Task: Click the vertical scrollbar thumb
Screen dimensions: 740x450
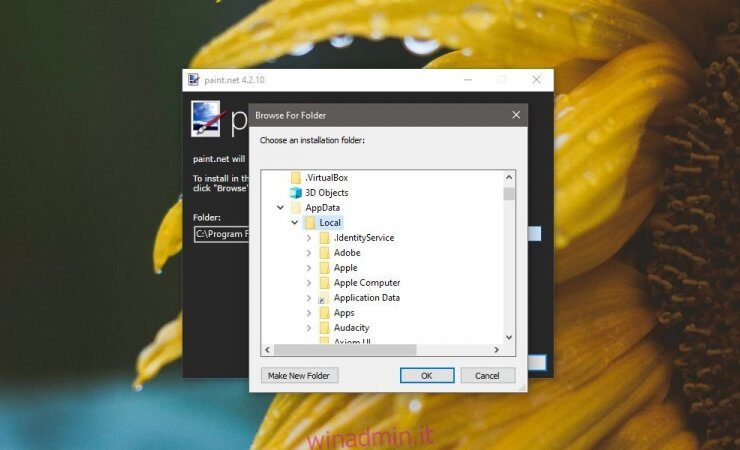Action: (509, 194)
